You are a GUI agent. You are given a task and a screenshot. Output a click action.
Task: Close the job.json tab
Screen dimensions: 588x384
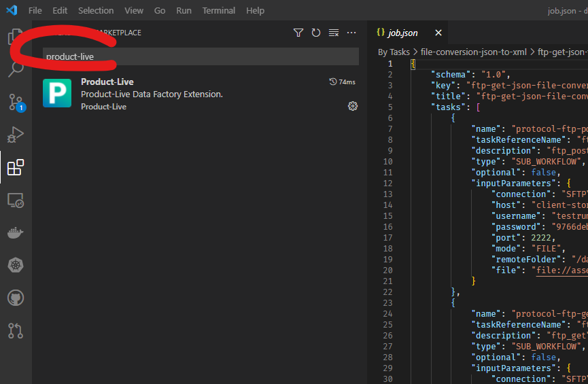coord(438,33)
